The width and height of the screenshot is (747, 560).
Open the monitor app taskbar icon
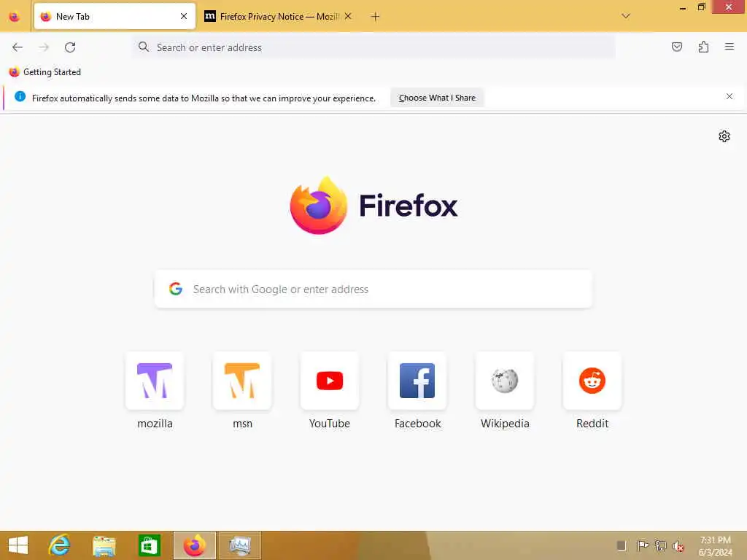240,545
